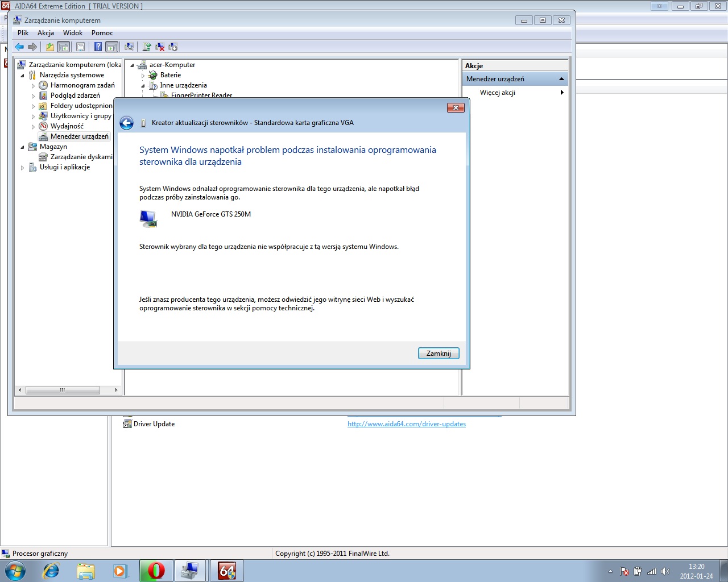Click the Forward arrow in the toolbar
This screenshot has height=582, width=728.
pos(32,47)
